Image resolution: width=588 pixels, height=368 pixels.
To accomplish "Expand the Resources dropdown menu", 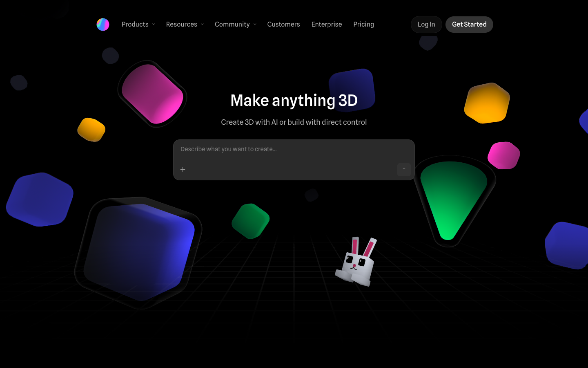I will click(185, 25).
